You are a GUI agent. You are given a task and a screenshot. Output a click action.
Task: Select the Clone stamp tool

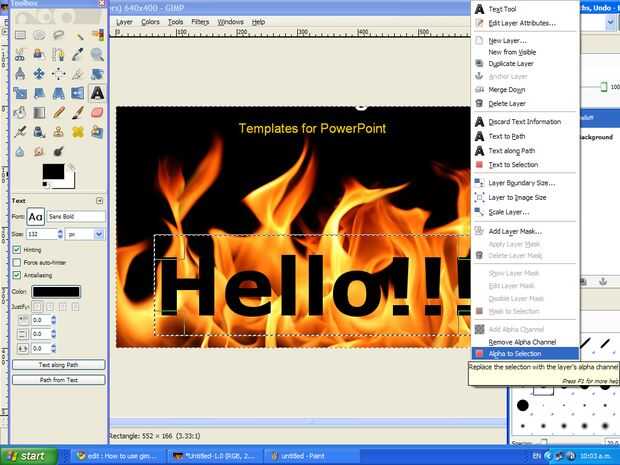pos(59,132)
